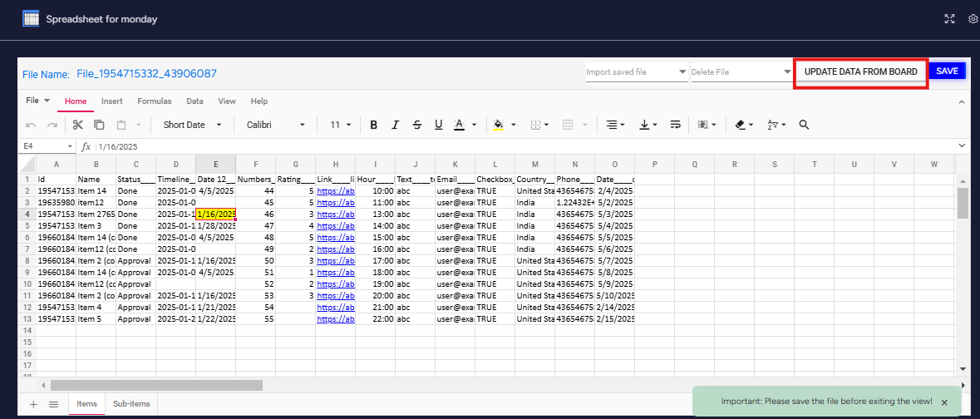This screenshot has height=419, width=980.
Task: Open the link in row 2
Action: [336, 190]
